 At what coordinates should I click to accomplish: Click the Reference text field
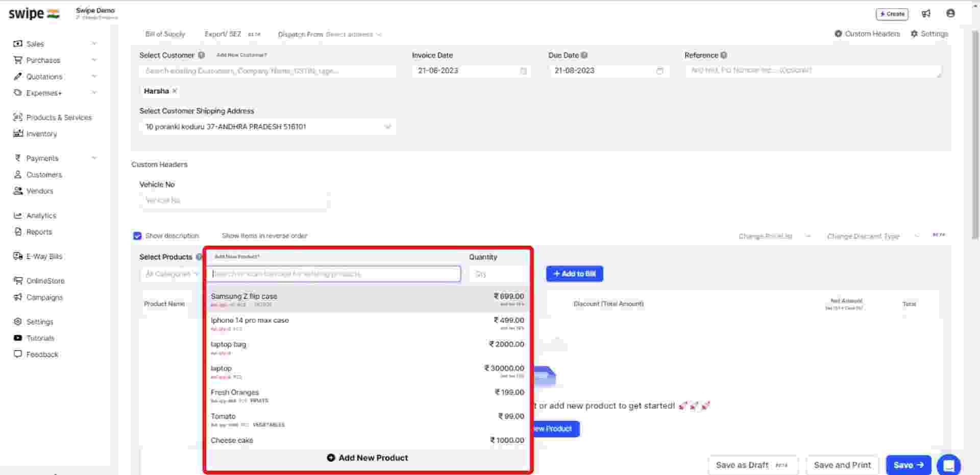(x=813, y=71)
